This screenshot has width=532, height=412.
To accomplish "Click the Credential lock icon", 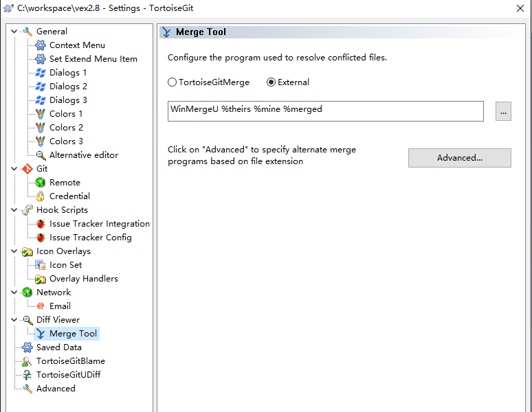I will point(41,196).
